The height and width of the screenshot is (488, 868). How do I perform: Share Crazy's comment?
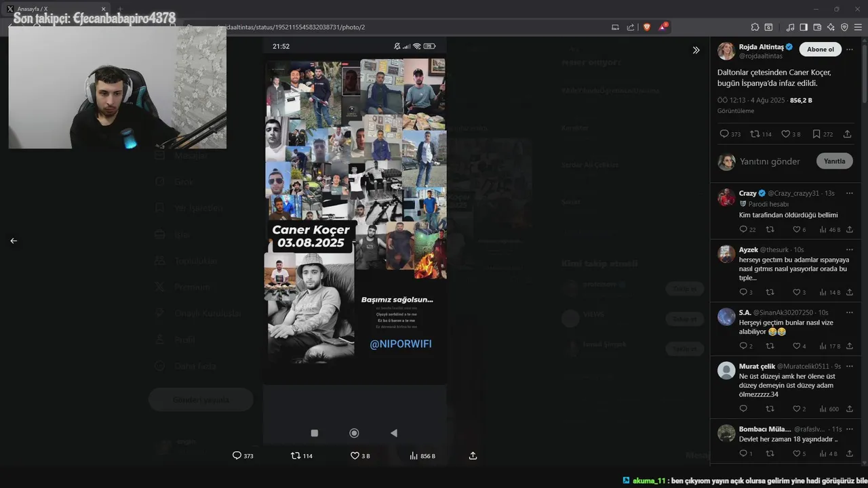(x=849, y=230)
